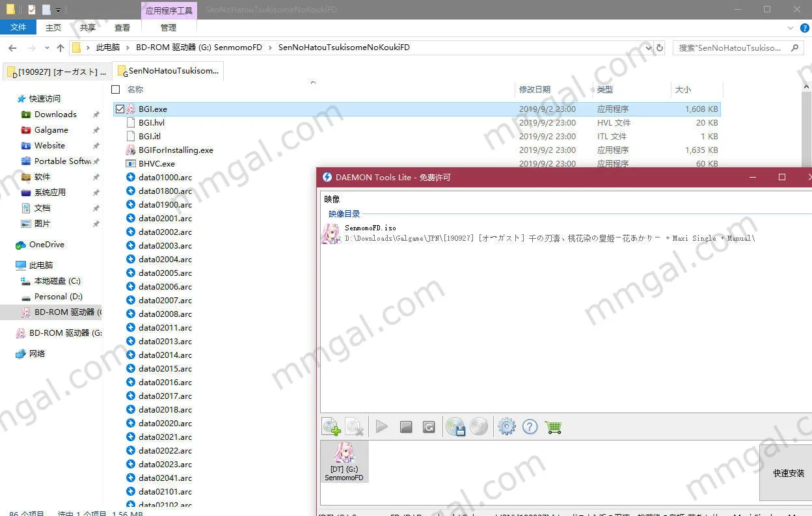Click the Add Image icon in DAEMON Tools

point(331,427)
